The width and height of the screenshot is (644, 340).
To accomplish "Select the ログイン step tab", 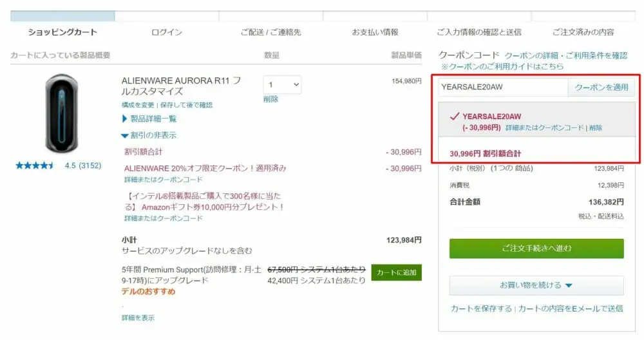I will [167, 32].
